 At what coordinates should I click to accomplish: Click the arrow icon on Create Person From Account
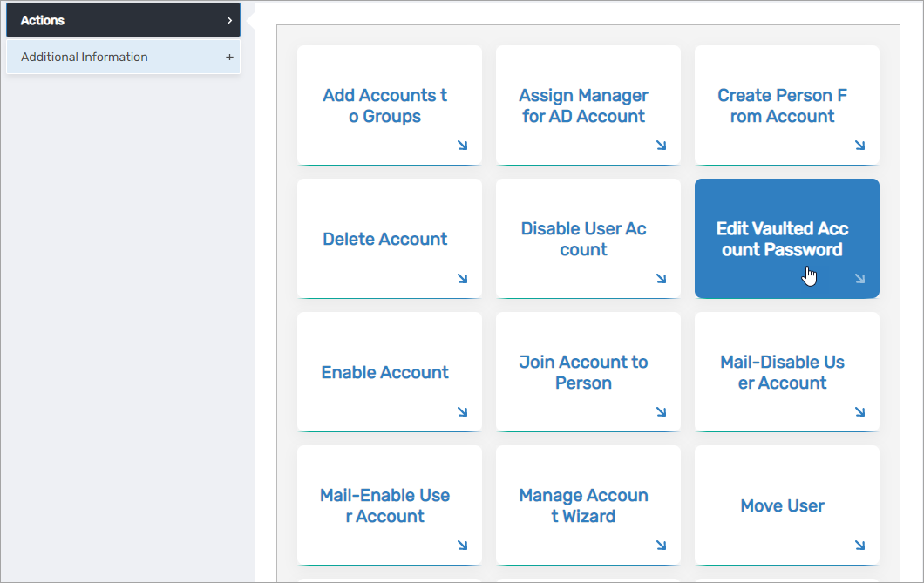[x=860, y=146]
